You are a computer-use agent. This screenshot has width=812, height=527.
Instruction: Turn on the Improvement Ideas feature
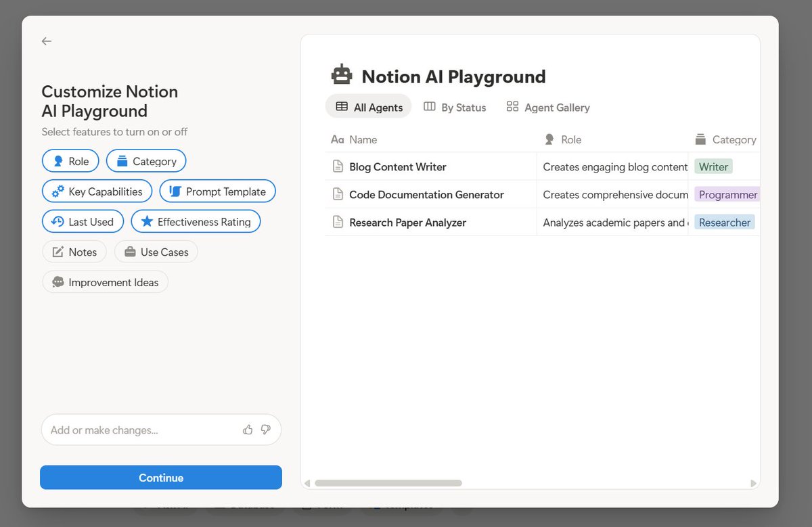tap(105, 282)
